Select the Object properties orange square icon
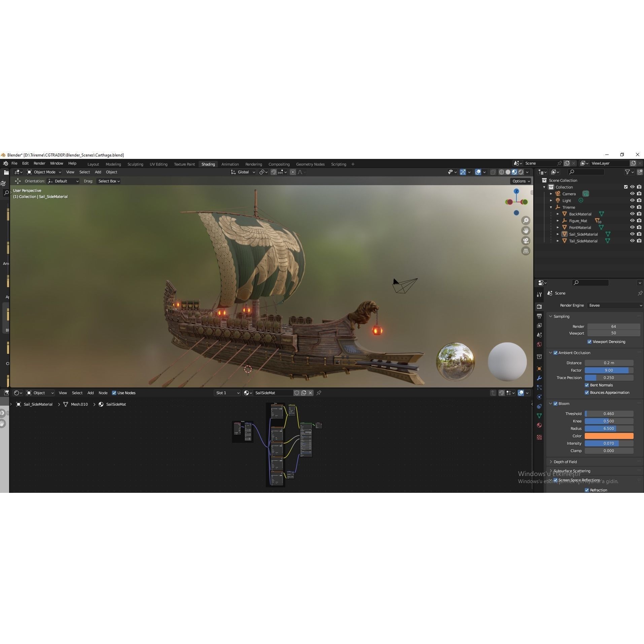The width and height of the screenshot is (644, 644). coord(539,368)
